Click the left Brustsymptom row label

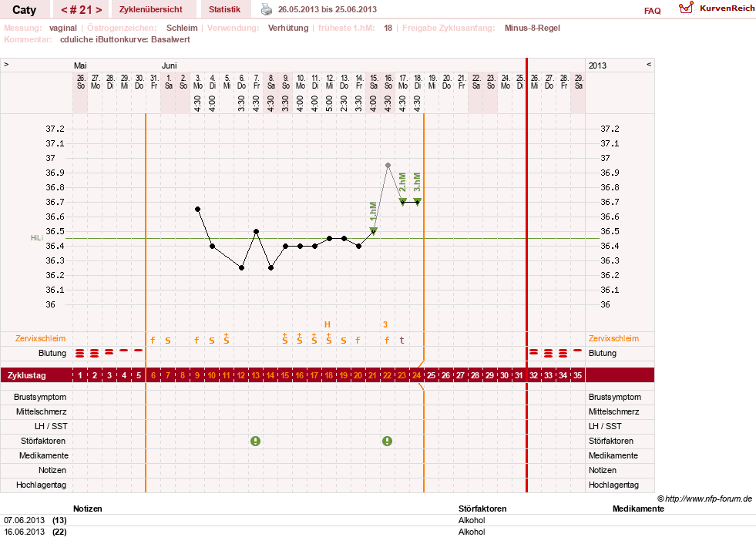(x=40, y=397)
